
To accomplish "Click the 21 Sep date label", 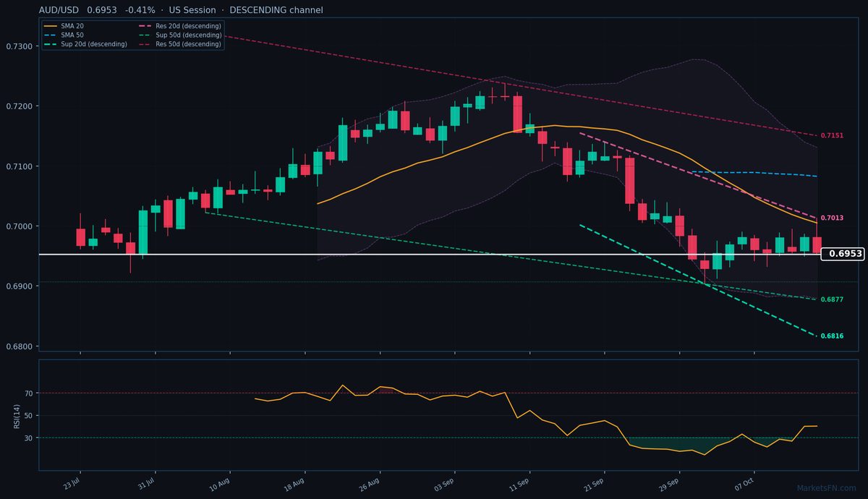I will pyautogui.click(x=595, y=484).
